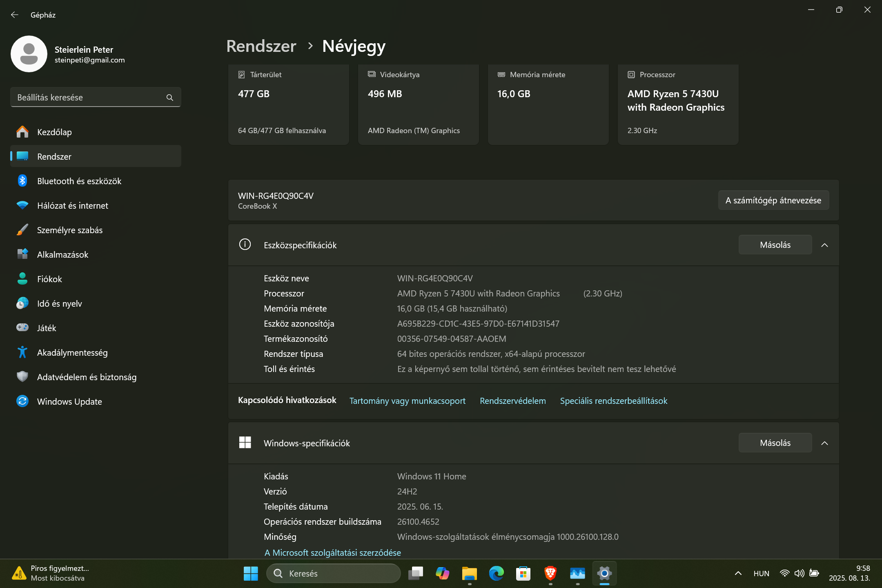Collapse the Windows-specifikációk section
This screenshot has height=588, width=882.
(824, 443)
